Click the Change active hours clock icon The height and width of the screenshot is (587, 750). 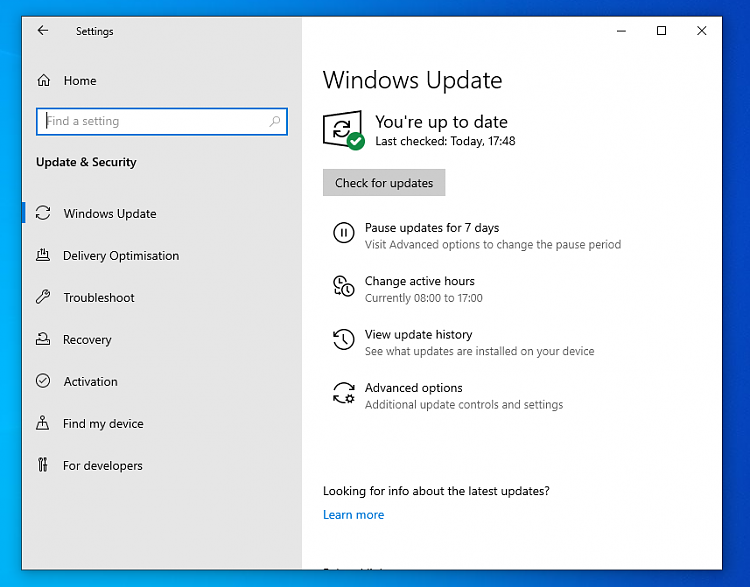[x=343, y=286]
